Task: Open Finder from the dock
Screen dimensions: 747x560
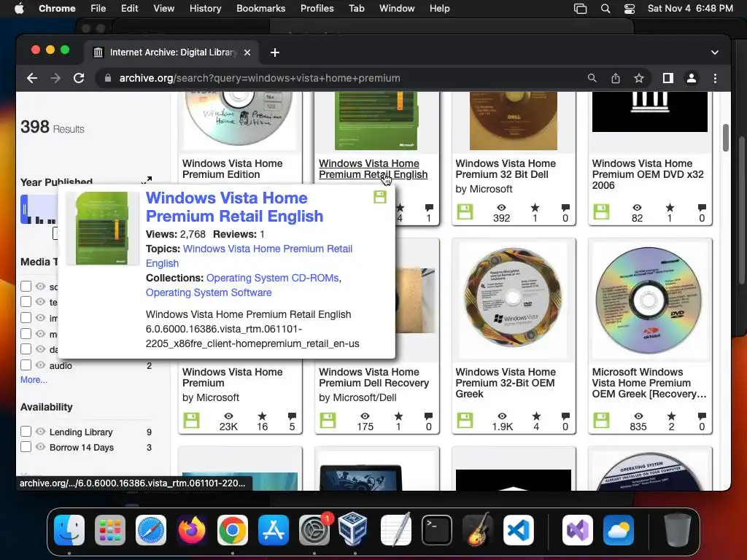Action: 69,530
